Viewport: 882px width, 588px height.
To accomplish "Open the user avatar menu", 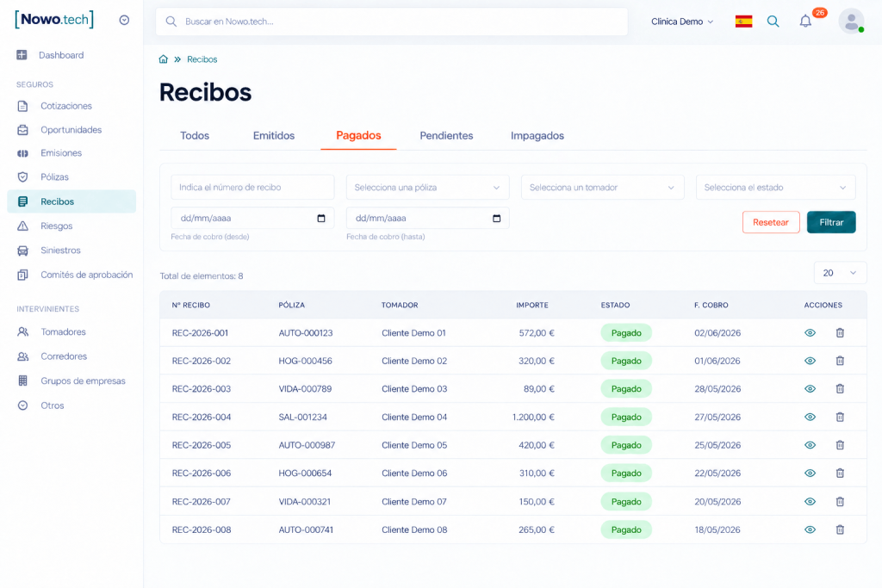I will tap(851, 22).
